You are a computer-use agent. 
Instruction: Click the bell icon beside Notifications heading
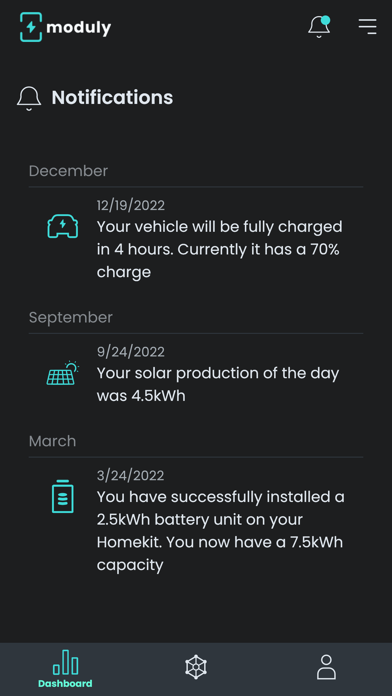tap(29, 98)
